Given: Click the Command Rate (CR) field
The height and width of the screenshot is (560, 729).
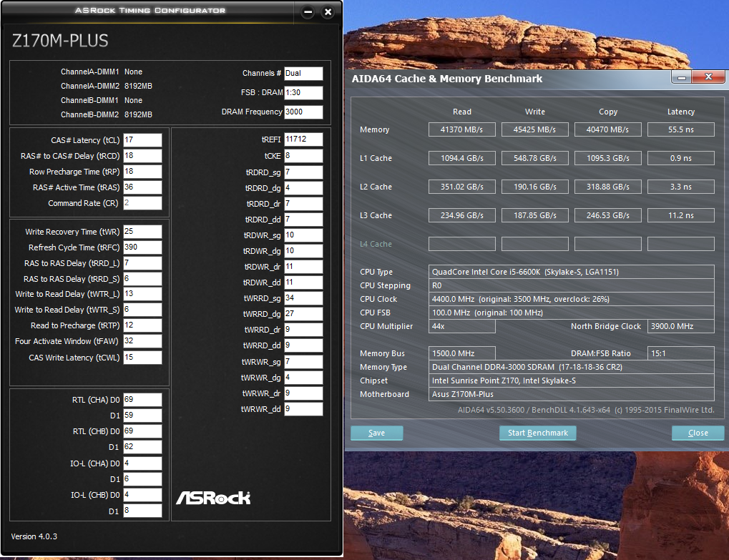Looking at the screenshot, I should (x=143, y=203).
